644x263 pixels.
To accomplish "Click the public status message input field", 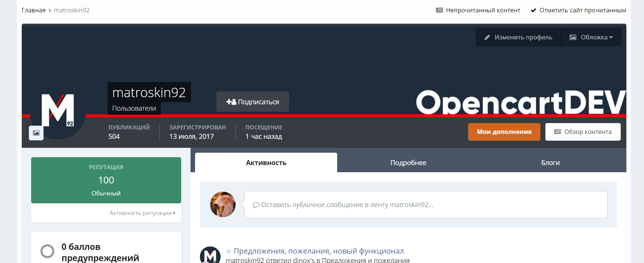I will click(x=426, y=204).
